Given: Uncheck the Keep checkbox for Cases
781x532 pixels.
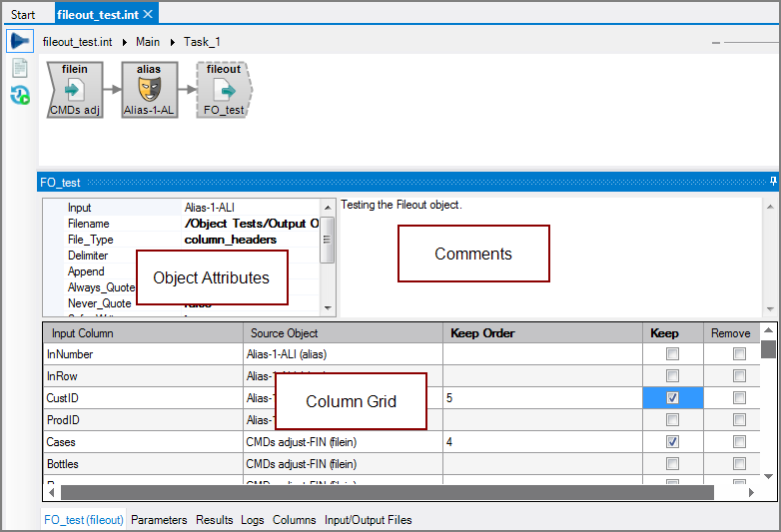Looking at the screenshot, I should click(672, 441).
